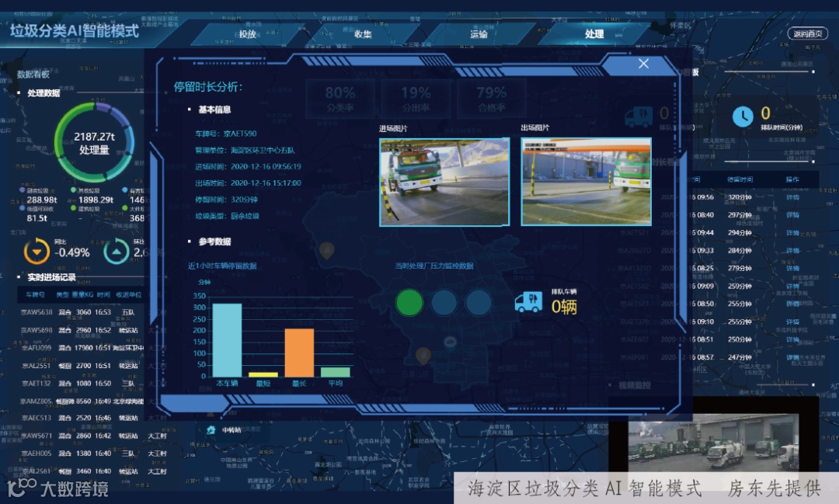Screen dimensions: 839x504
Task: Click the 厨余垃圾 288.98t value
Action: (42, 200)
